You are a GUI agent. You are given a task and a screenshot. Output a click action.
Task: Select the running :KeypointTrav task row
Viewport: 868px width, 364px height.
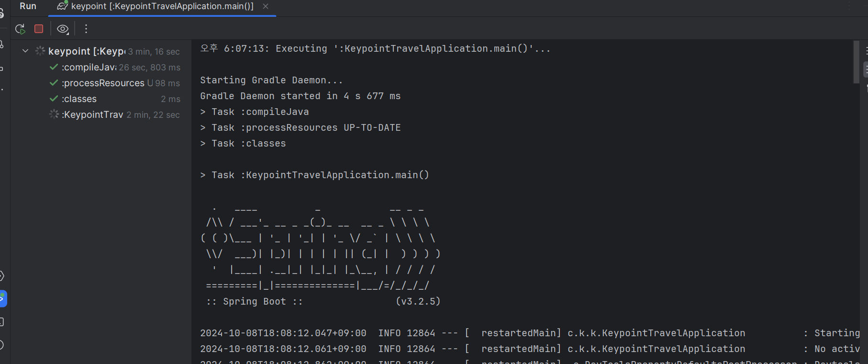click(101, 114)
